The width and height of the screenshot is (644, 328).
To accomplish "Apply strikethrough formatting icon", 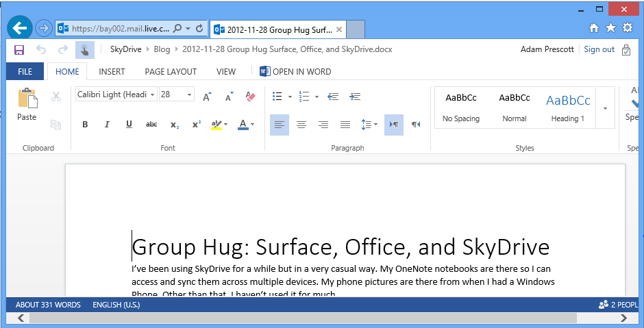I will pyautogui.click(x=151, y=125).
